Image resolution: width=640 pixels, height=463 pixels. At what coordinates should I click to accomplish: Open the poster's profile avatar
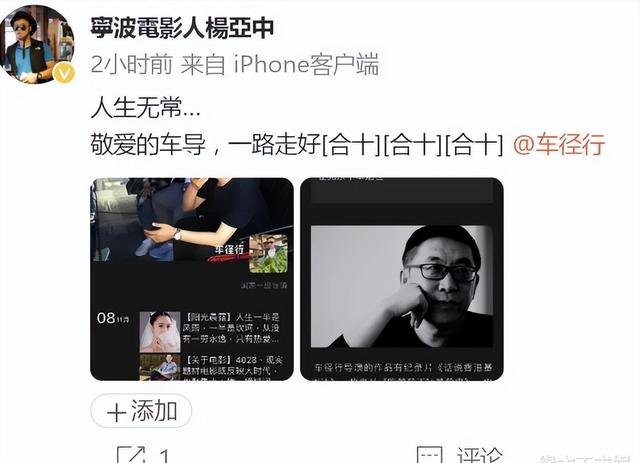tap(37, 44)
